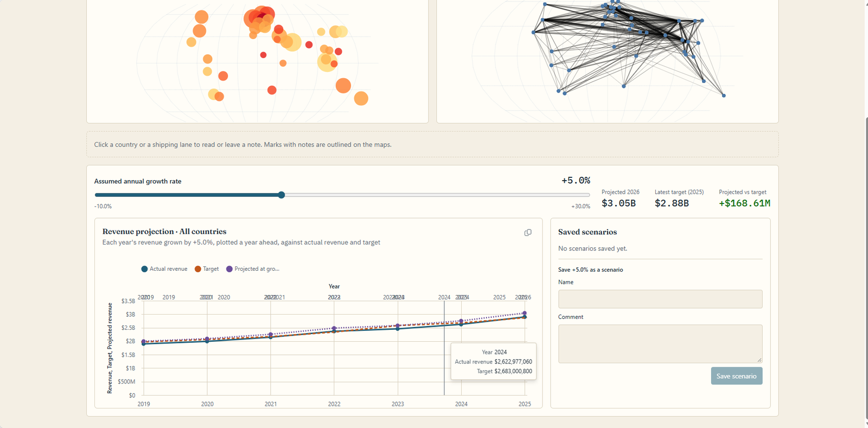Click the "Save +5.0% as a scenario" label
The height and width of the screenshot is (428, 868).
[x=590, y=270]
